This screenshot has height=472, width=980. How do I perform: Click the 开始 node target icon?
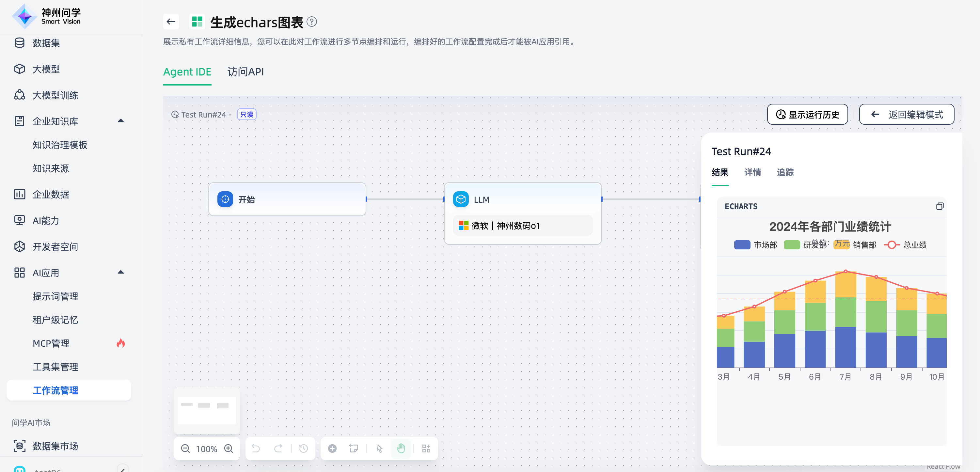click(x=225, y=199)
